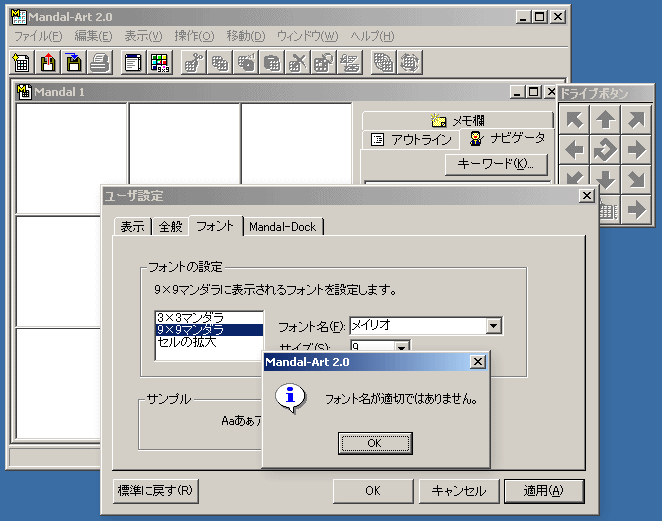
Task: Click the top-middle cell of Mandal 1
Action: (184, 144)
